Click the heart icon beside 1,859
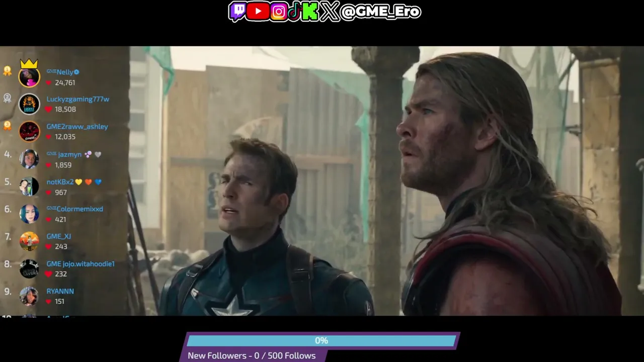 point(49,165)
